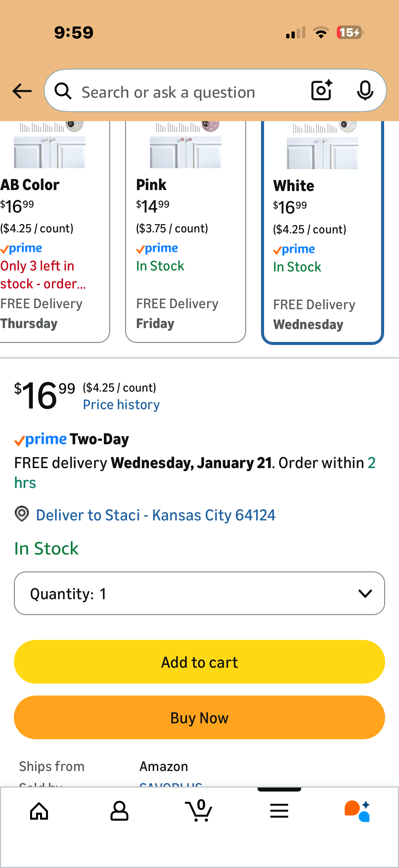The height and width of the screenshot is (868, 399).
Task: Open camera lens search
Action: coord(322,90)
